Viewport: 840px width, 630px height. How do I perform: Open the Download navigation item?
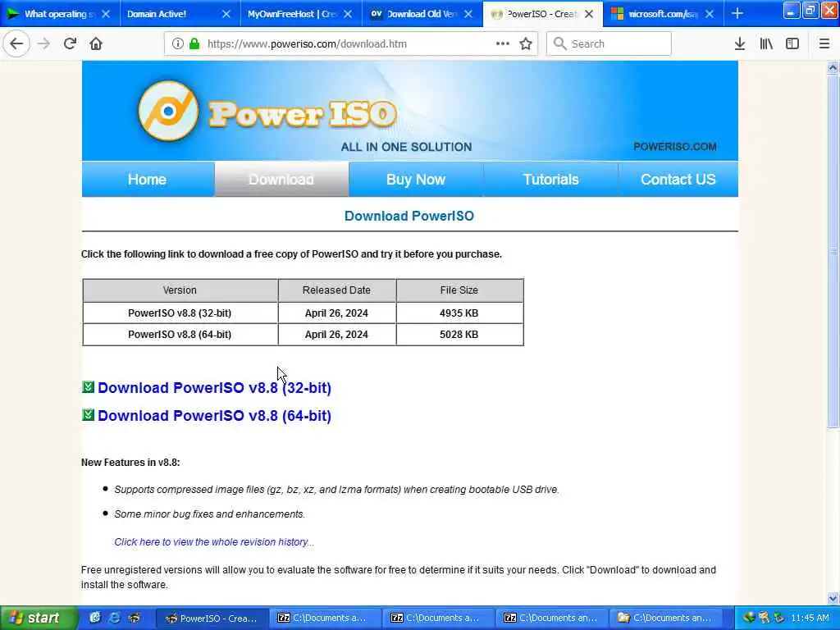[x=281, y=180]
